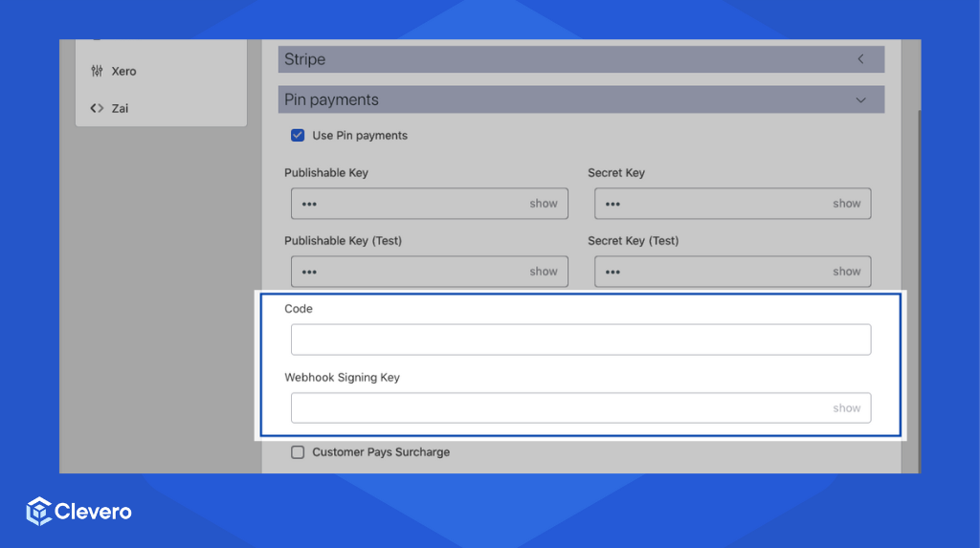This screenshot has width=980, height=548.
Task: Uncheck the Use Pin payments checkbox
Action: (x=298, y=136)
